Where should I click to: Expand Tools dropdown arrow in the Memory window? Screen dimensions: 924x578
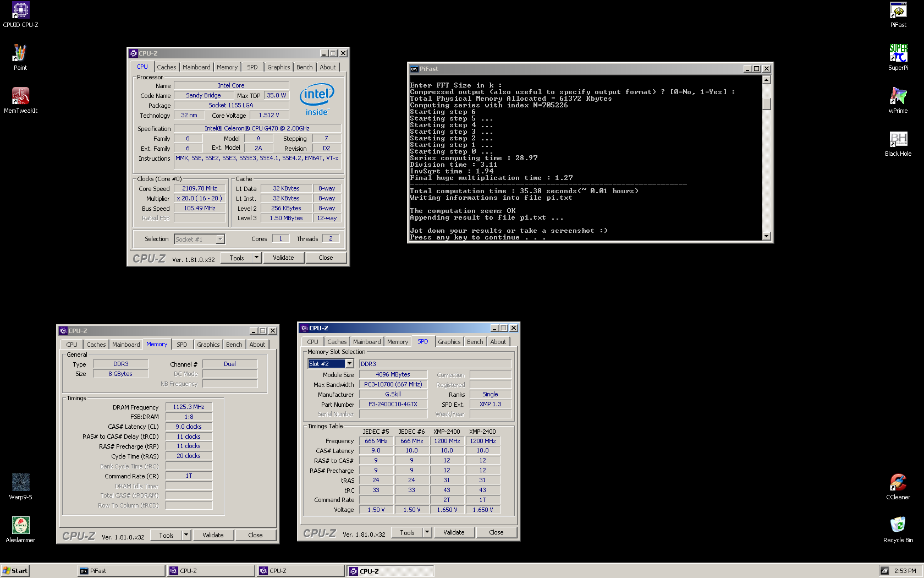tap(186, 535)
